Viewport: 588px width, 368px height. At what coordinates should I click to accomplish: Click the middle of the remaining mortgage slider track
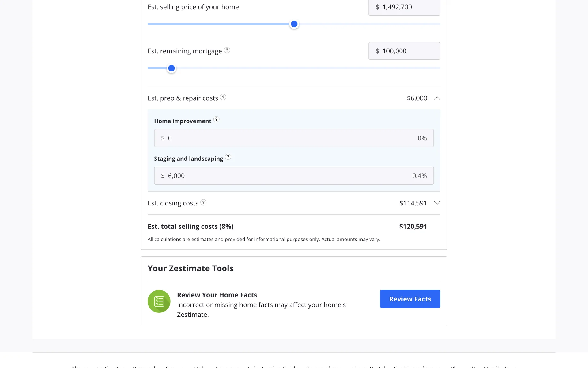point(294,68)
